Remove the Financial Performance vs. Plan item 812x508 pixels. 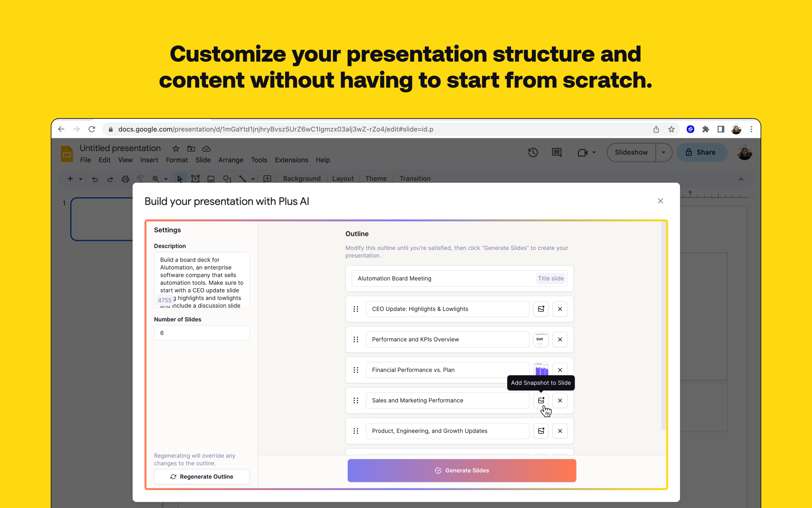(x=560, y=370)
